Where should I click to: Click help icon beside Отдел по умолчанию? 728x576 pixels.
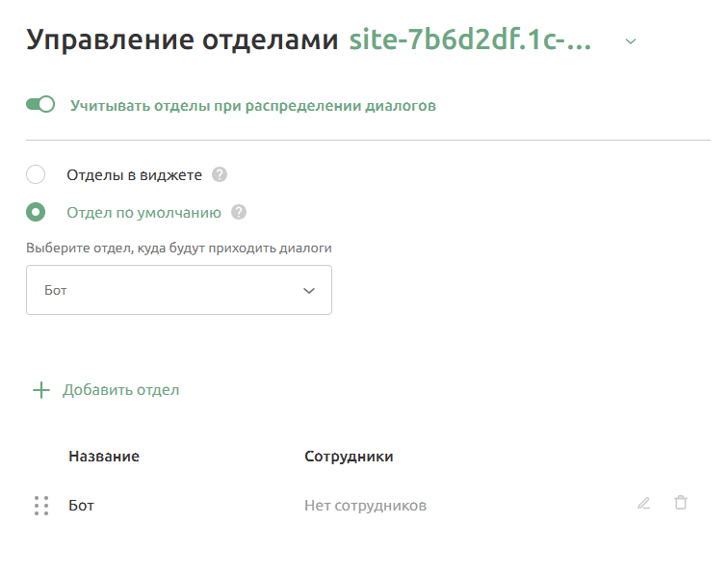239,213
